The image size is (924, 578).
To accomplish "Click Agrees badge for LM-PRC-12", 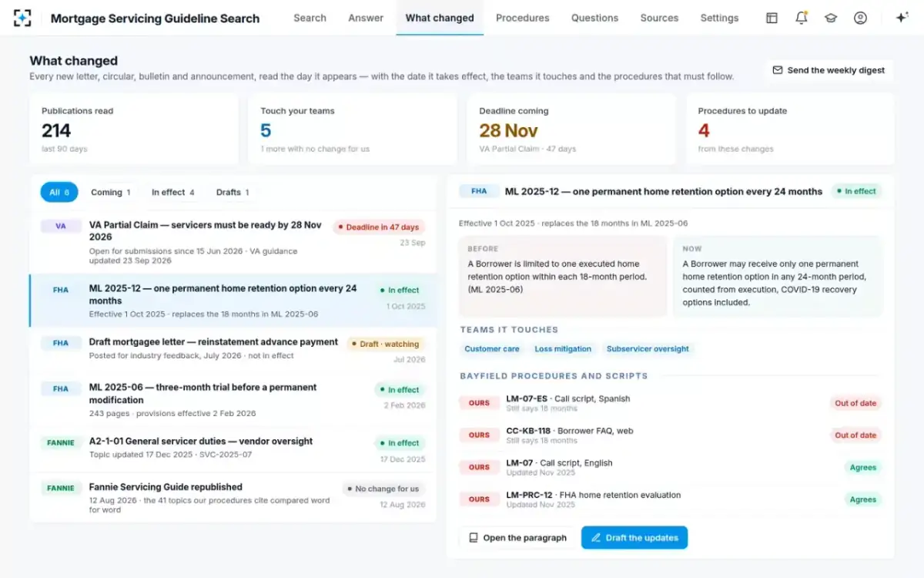I will click(x=862, y=499).
